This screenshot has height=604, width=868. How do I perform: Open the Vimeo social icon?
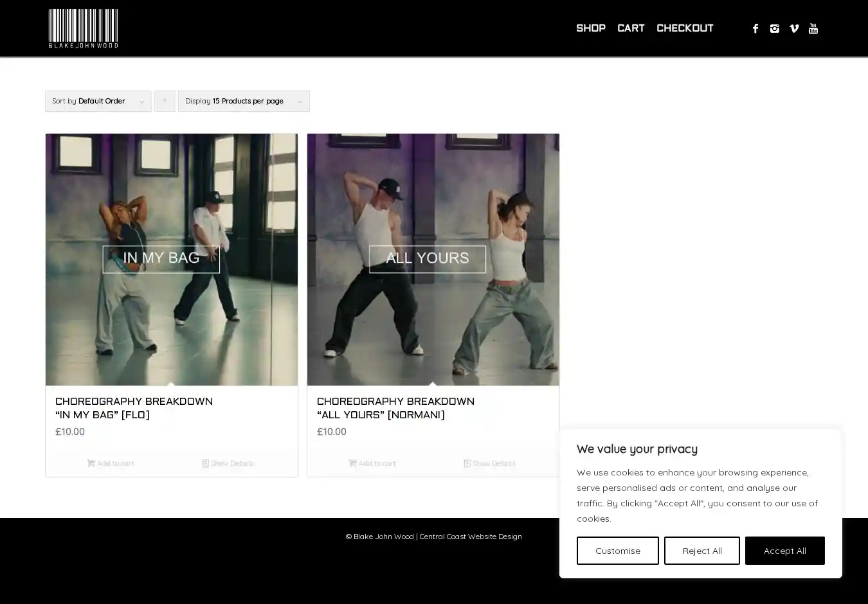click(x=794, y=28)
